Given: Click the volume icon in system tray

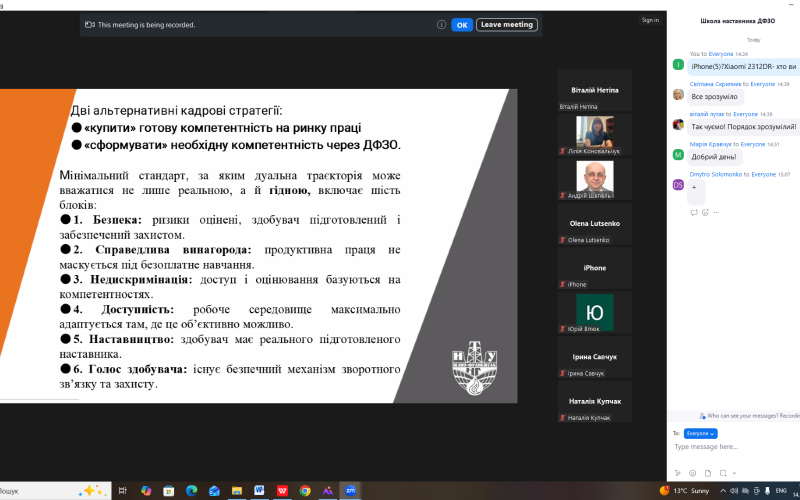Looking at the screenshot, I should 735,491.
